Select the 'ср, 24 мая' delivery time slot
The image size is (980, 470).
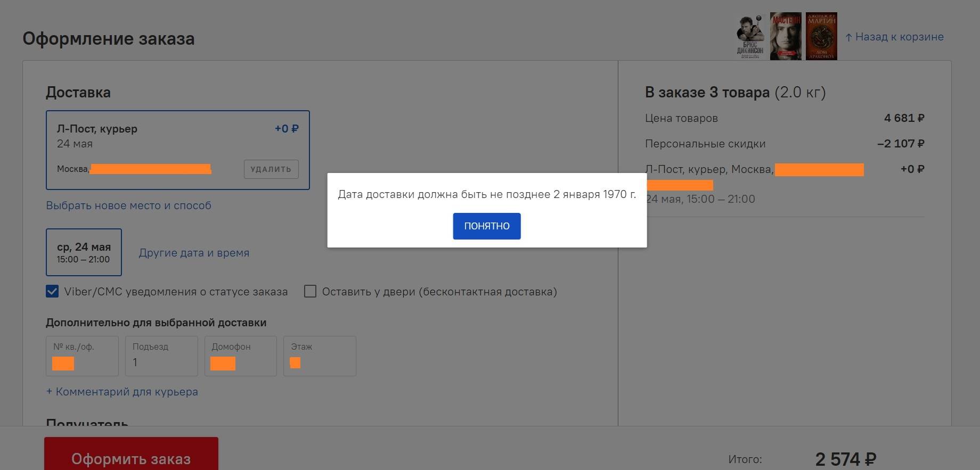point(84,252)
